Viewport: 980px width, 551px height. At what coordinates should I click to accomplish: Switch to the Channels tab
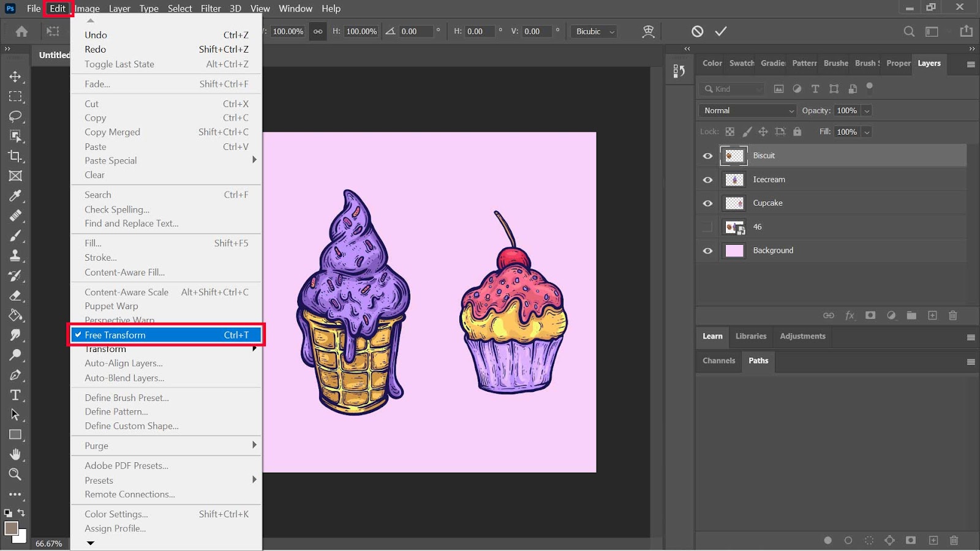(x=718, y=361)
